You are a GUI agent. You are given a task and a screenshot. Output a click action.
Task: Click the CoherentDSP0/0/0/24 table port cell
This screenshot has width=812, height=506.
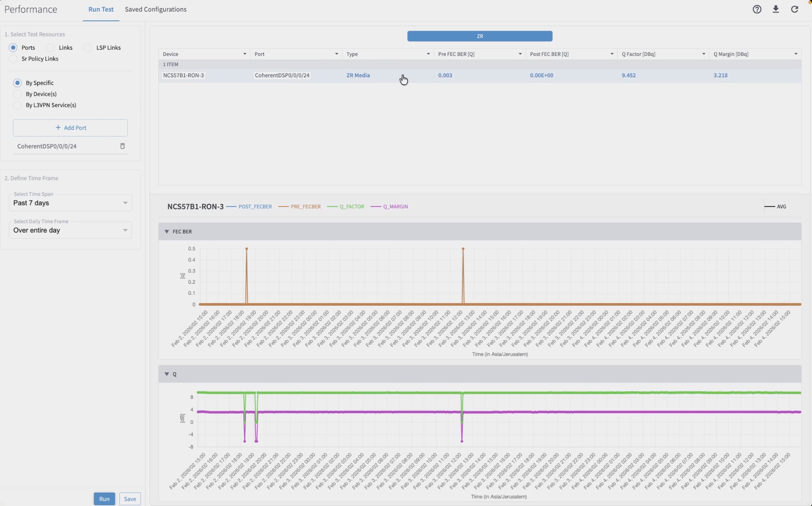tap(282, 75)
